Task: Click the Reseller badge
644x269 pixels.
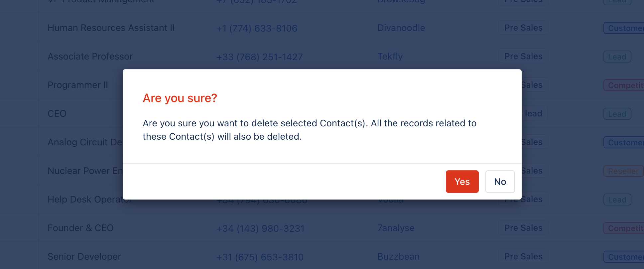Action: pyautogui.click(x=623, y=171)
